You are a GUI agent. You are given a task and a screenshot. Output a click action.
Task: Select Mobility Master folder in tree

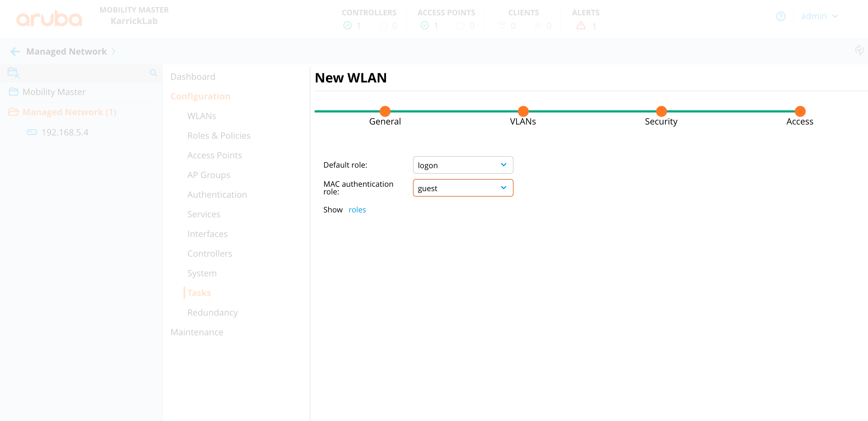click(x=54, y=92)
